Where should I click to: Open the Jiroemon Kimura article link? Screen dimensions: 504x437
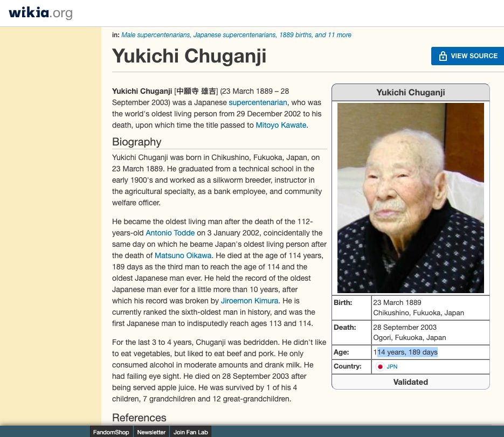tap(250, 301)
